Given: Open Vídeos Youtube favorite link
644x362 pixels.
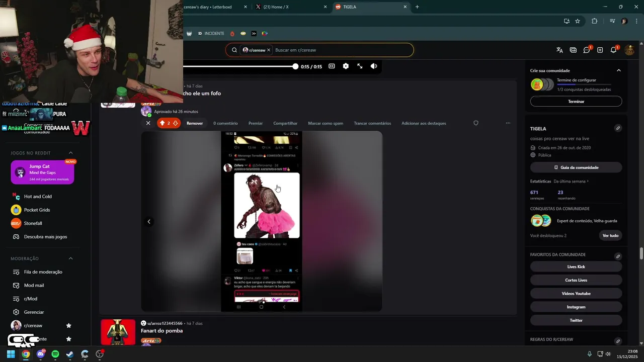Looking at the screenshot, I should tap(576, 294).
